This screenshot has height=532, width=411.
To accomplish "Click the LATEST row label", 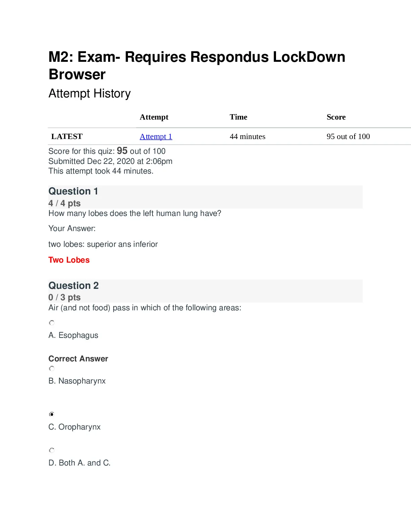I will [x=67, y=136].
